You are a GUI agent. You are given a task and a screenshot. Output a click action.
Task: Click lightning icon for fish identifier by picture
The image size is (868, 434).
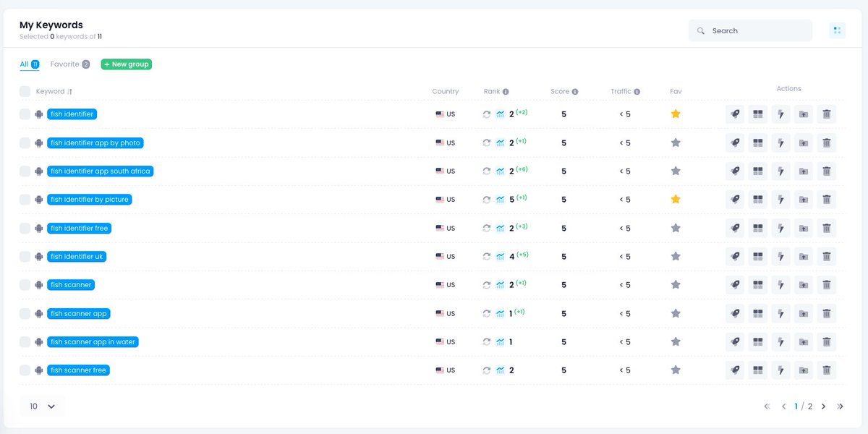pos(780,200)
